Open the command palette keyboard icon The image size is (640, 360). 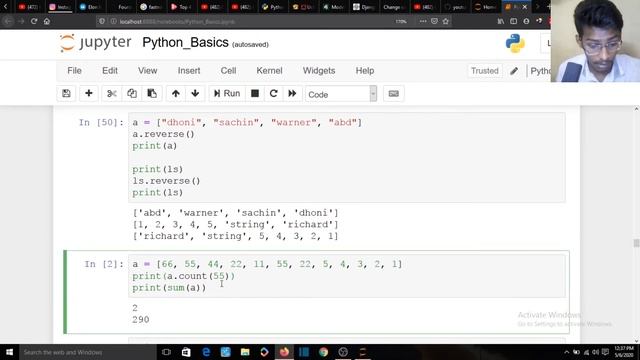[393, 94]
